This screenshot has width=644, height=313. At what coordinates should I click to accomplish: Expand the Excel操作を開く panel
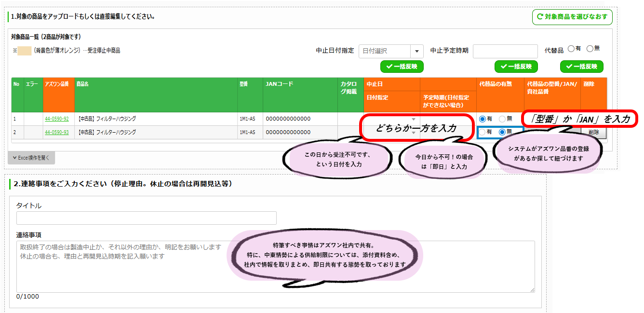tap(31, 158)
